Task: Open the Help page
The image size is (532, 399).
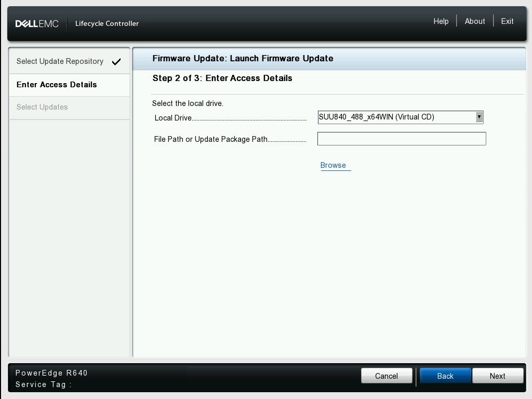Action: tap(441, 21)
